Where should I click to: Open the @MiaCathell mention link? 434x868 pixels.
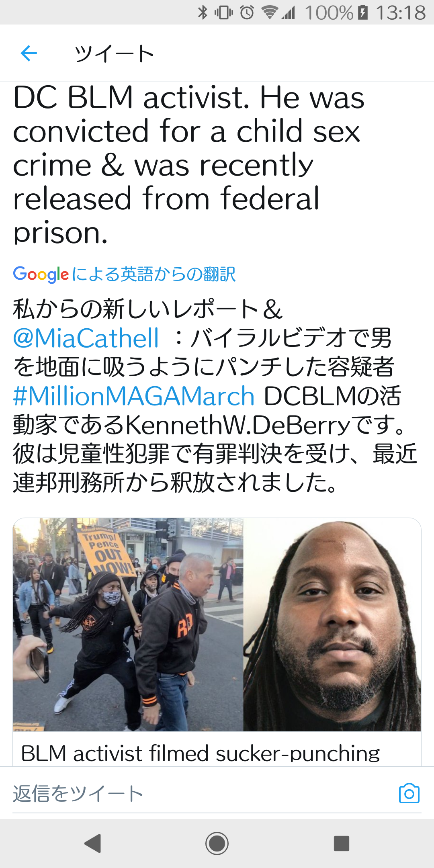tap(86, 338)
